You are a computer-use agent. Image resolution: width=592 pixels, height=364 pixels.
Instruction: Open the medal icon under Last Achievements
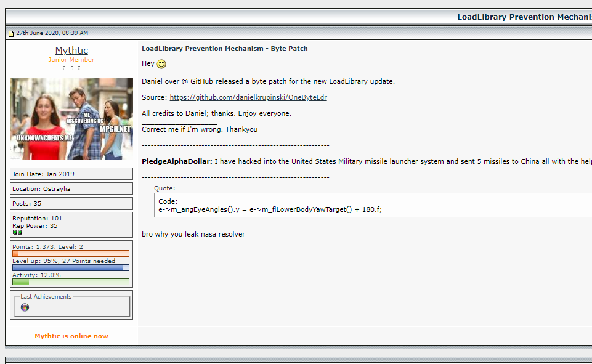tap(24, 307)
